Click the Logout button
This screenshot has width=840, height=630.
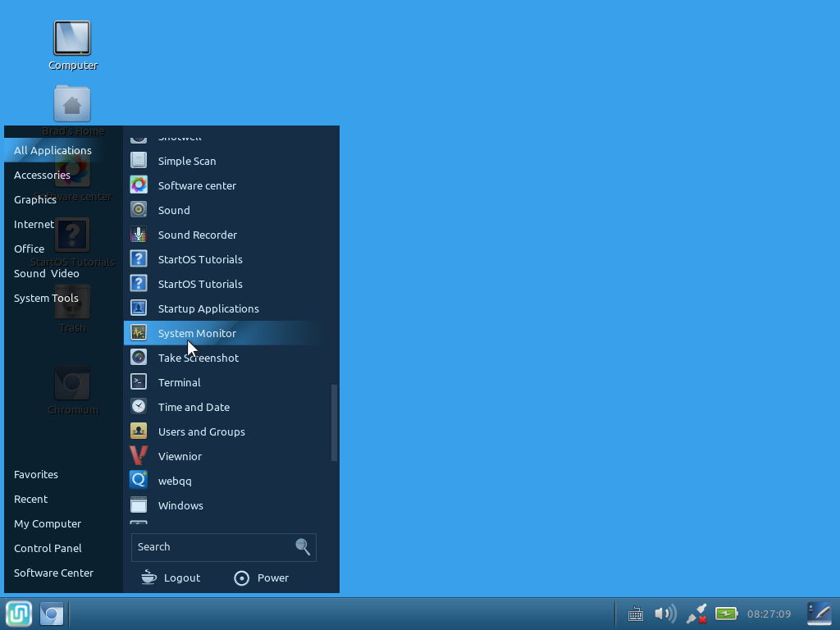click(171, 577)
